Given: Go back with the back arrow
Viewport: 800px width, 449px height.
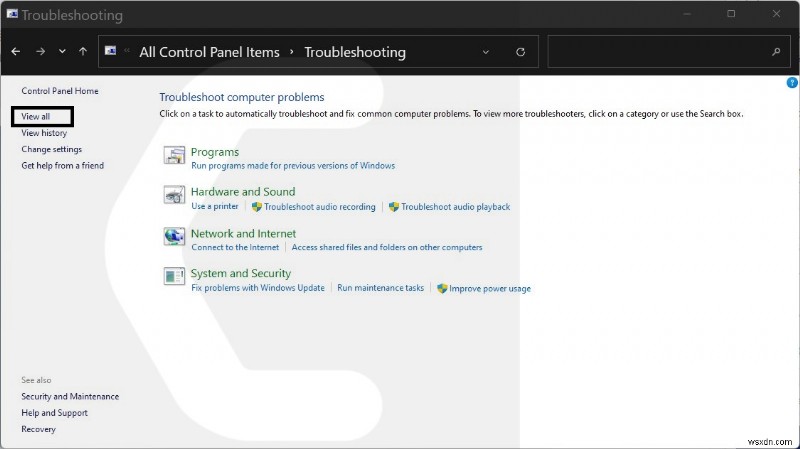Looking at the screenshot, I should [16, 52].
